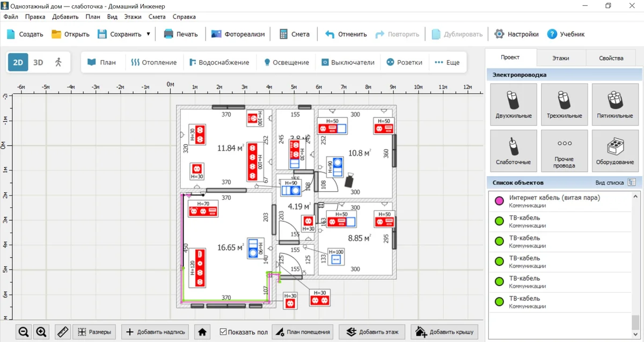Open the Оборудование equipment category
The width and height of the screenshot is (644, 342).
(x=614, y=150)
